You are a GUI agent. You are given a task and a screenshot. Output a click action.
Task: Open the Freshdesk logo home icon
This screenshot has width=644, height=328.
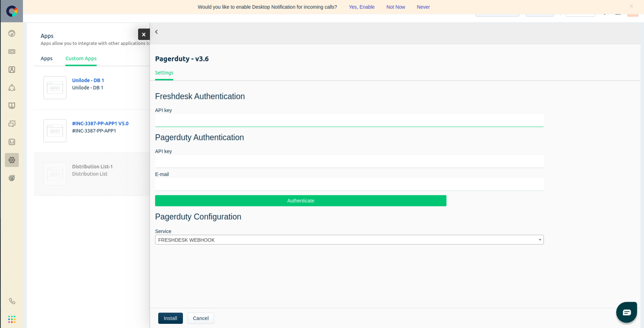pos(12,11)
